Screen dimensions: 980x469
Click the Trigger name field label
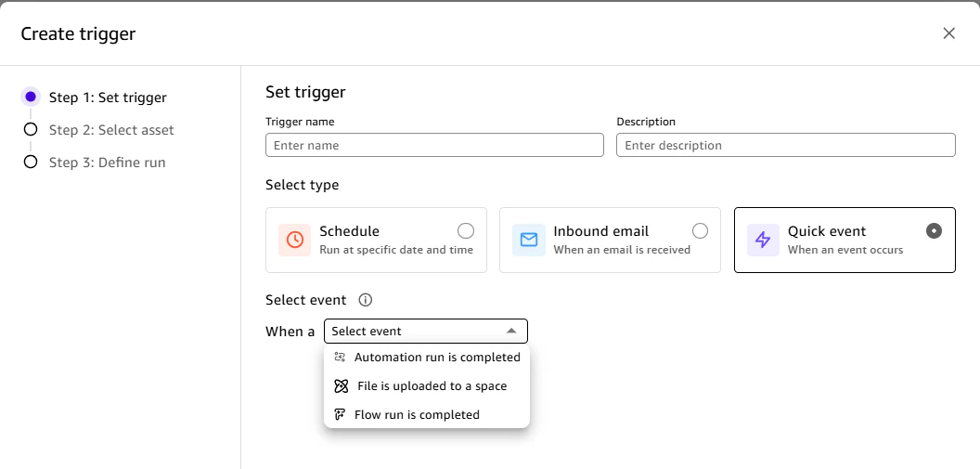[x=300, y=122]
